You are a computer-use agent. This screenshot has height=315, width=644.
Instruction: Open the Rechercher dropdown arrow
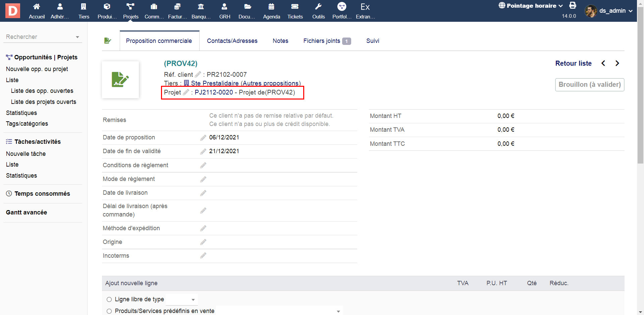[x=77, y=37]
